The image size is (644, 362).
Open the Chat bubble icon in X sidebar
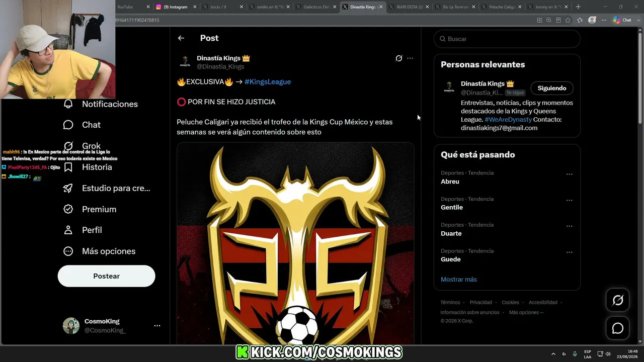coord(68,125)
